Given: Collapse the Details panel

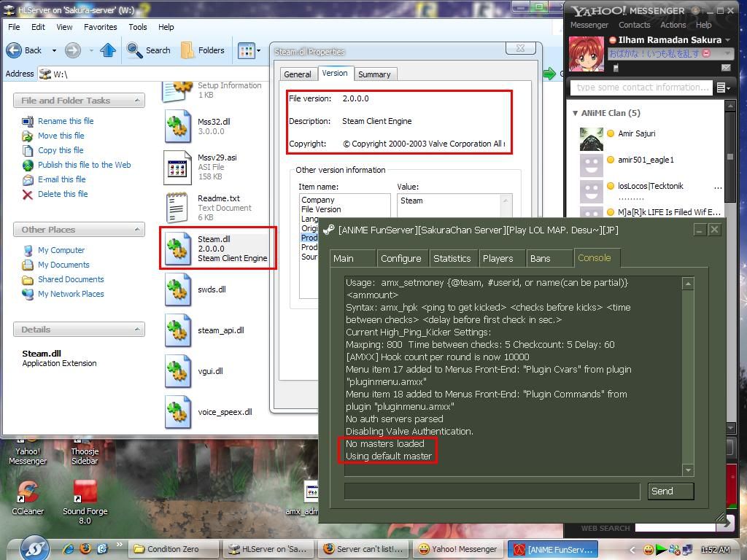Looking at the screenshot, I should tap(137, 330).
